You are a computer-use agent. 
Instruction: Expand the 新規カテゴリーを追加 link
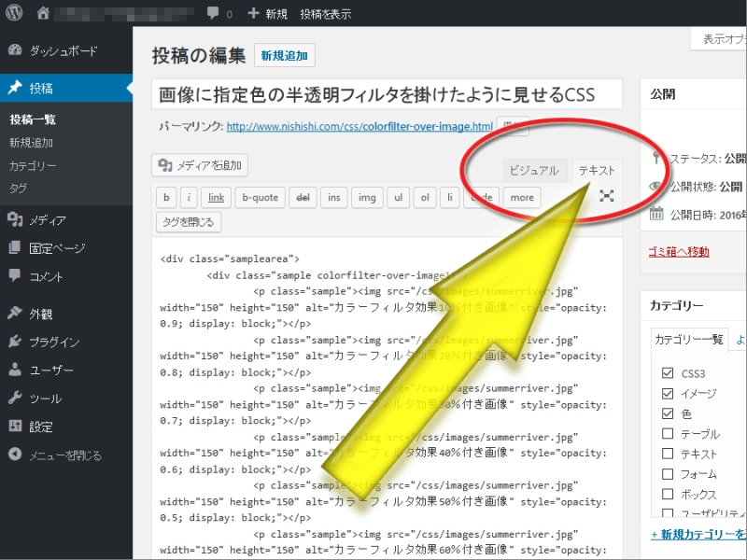(x=698, y=535)
